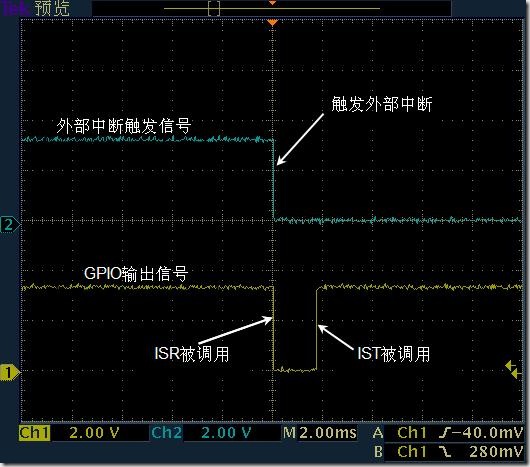530x467 pixels.
Task: Click the record view bracket in top bar
Action: click(x=214, y=8)
